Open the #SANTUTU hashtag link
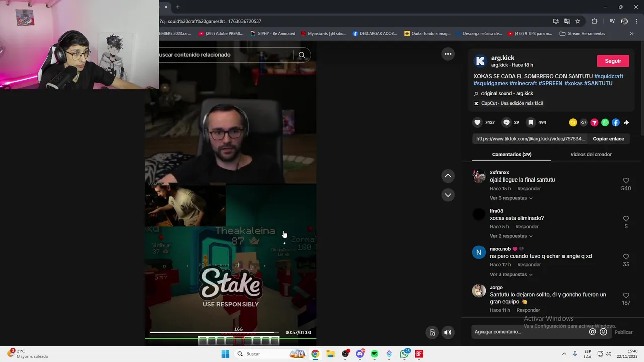This screenshot has width=644, height=362. [x=598, y=83]
